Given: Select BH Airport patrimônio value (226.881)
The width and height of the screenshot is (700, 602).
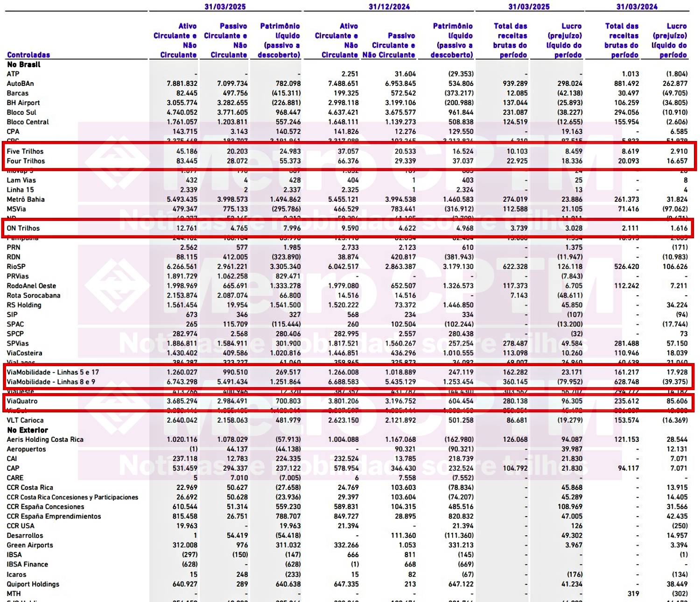Looking at the screenshot, I should click(286, 103).
